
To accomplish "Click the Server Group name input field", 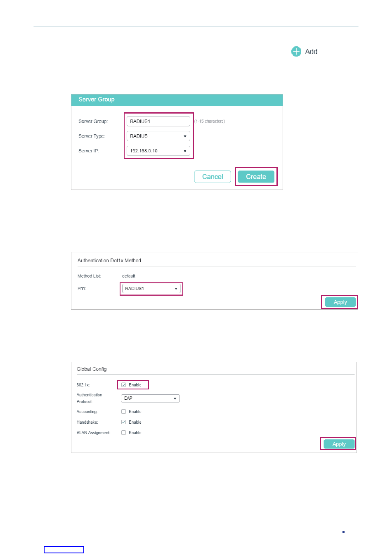I will tap(158, 121).
